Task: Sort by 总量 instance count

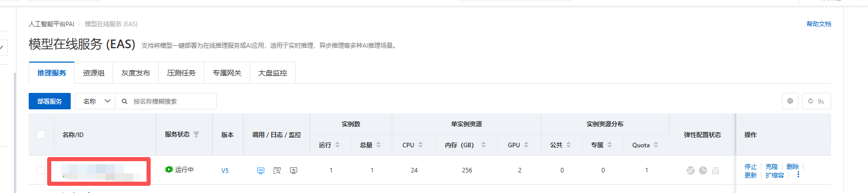Action: coord(378,145)
